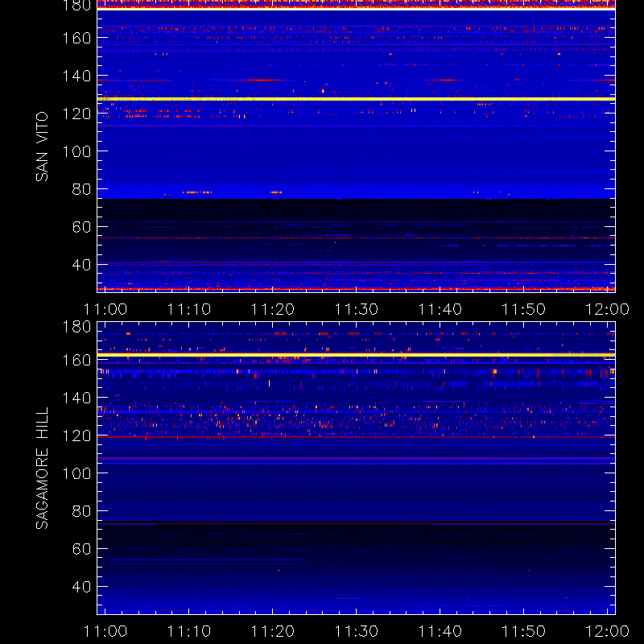Select the 11:00 label below San Vito plot
Image resolution: width=644 pixels, height=644 pixels.
pyautogui.click(x=105, y=309)
